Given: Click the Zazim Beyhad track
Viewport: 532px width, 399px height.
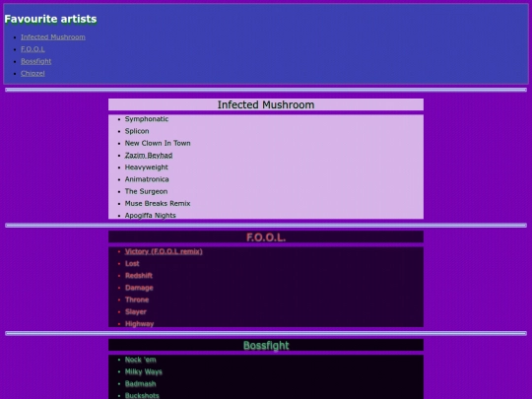Looking at the screenshot, I should click(149, 155).
